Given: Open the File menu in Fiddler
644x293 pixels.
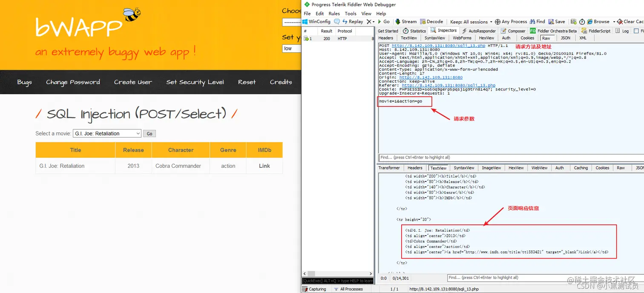Looking at the screenshot, I should tap(307, 14).
